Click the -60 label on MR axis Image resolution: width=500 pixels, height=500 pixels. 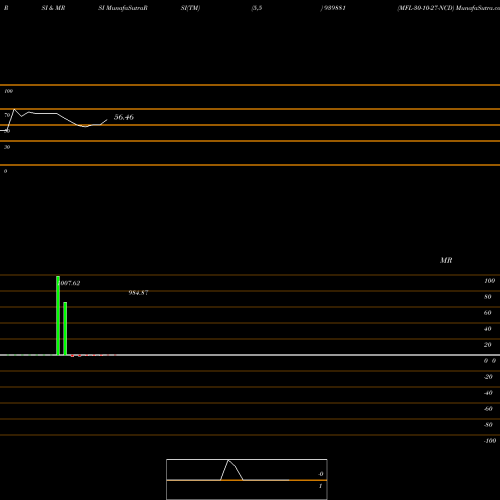pos(488,409)
